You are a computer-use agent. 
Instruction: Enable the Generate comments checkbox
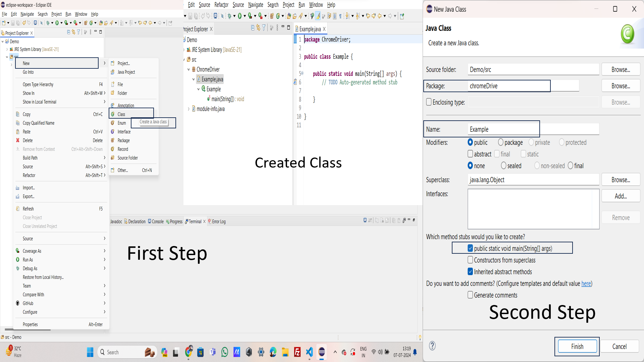(471, 295)
